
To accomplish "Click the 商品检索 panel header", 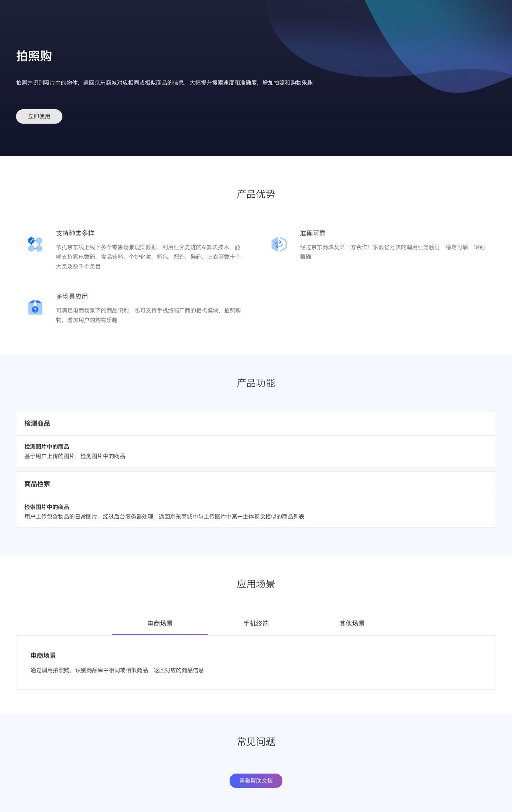I will coord(256,484).
